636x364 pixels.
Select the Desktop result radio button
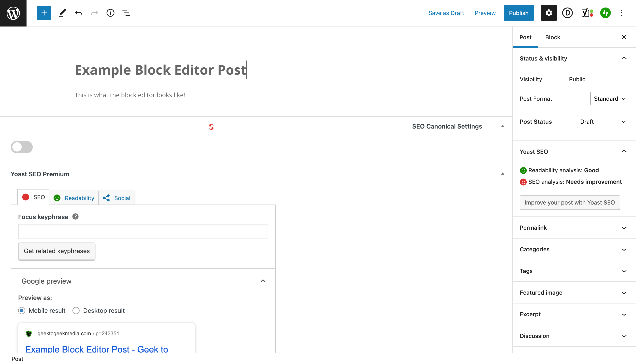click(x=76, y=311)
